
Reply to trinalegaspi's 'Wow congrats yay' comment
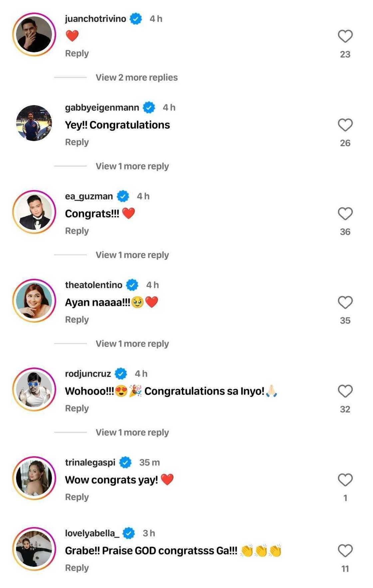[77, 497]
